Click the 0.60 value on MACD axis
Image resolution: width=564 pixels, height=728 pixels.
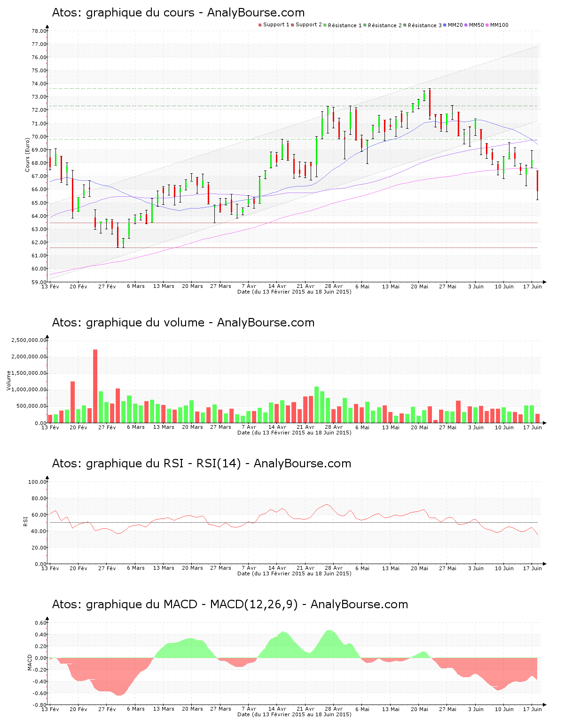pyautogui.click(x=41, y=623)
